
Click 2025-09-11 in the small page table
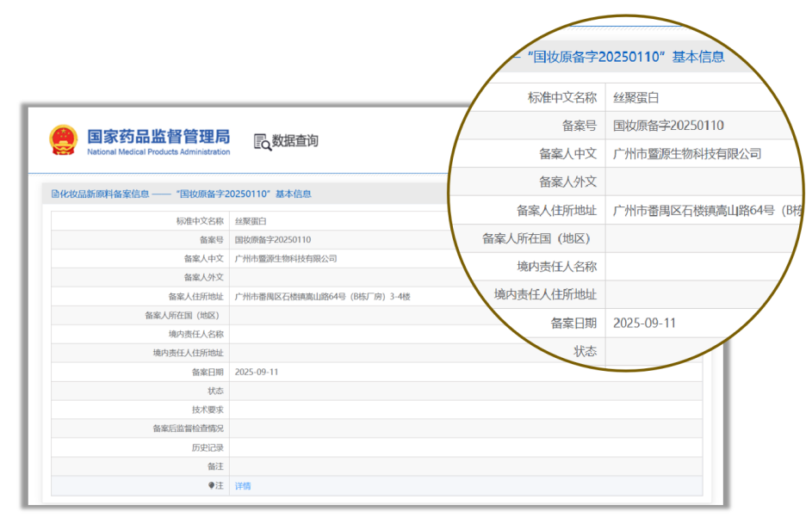click(x=257, y=372)
